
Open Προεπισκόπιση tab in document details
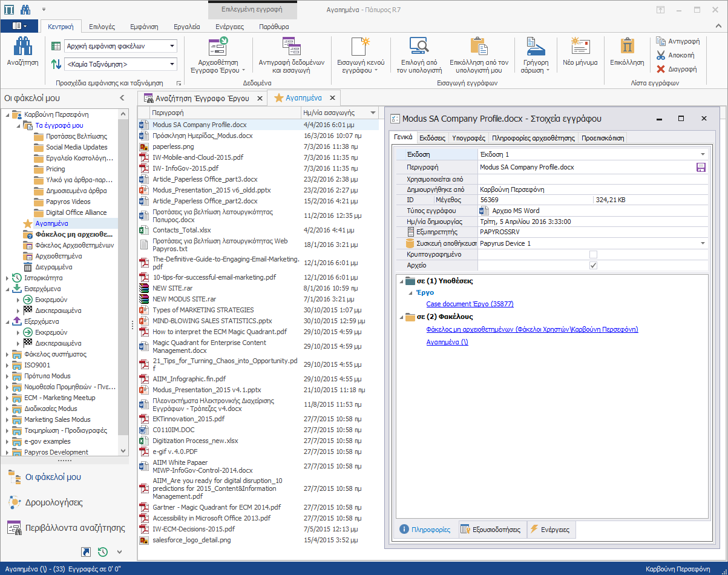(x=602, y=138)
